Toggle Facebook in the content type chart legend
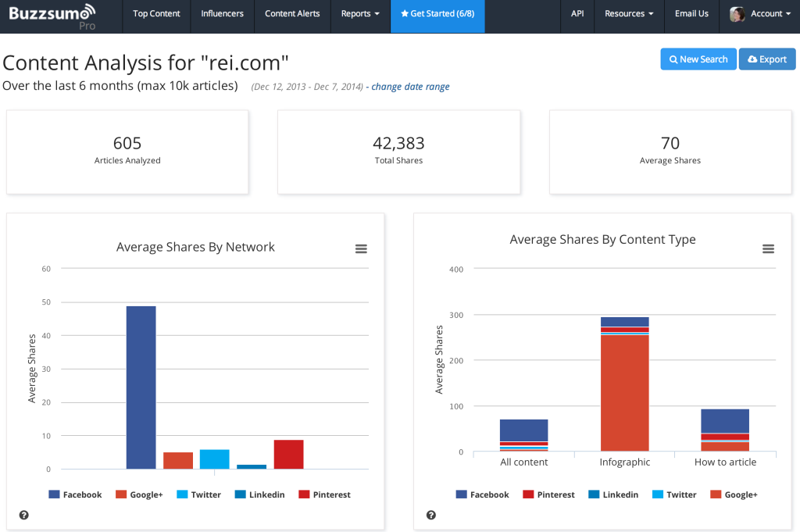This screenshot has height=532, width=800. tap(482, 495)
